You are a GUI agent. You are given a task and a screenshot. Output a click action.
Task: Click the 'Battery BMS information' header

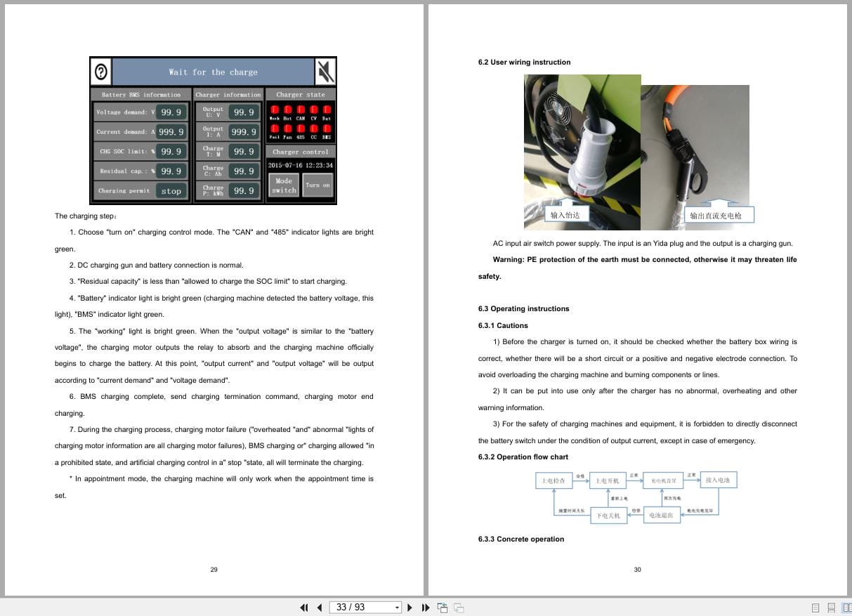pyautogui.click(x=140, y=94)
